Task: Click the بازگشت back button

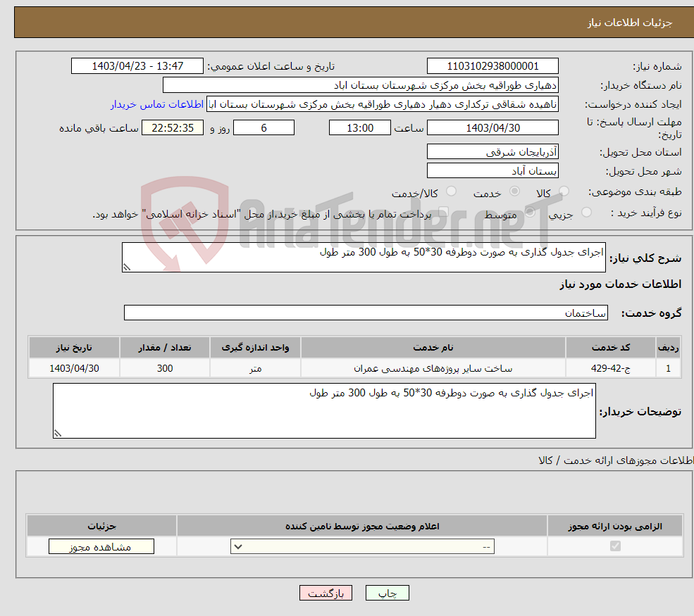Action: point(326,593)
